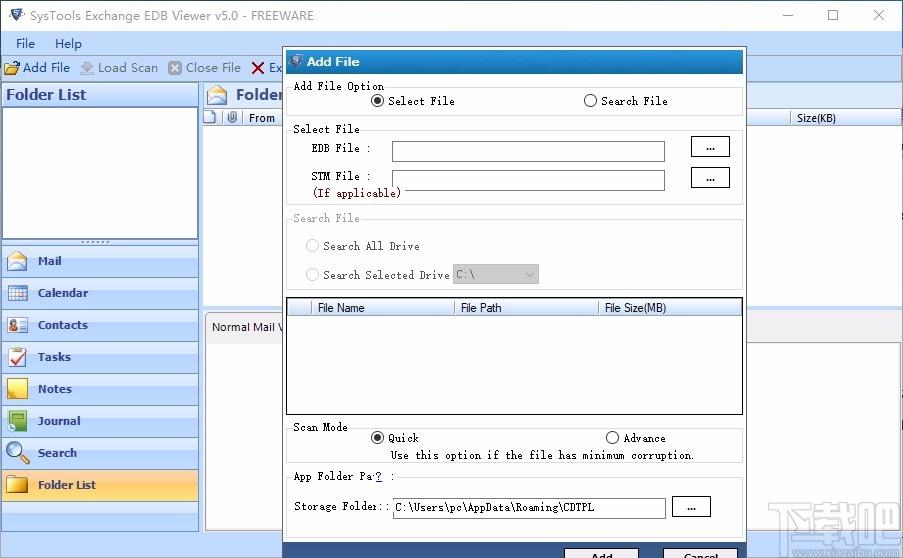903x558 pixels.
Task: Open the Notes section in sidebar
Action: coord(100,389)
